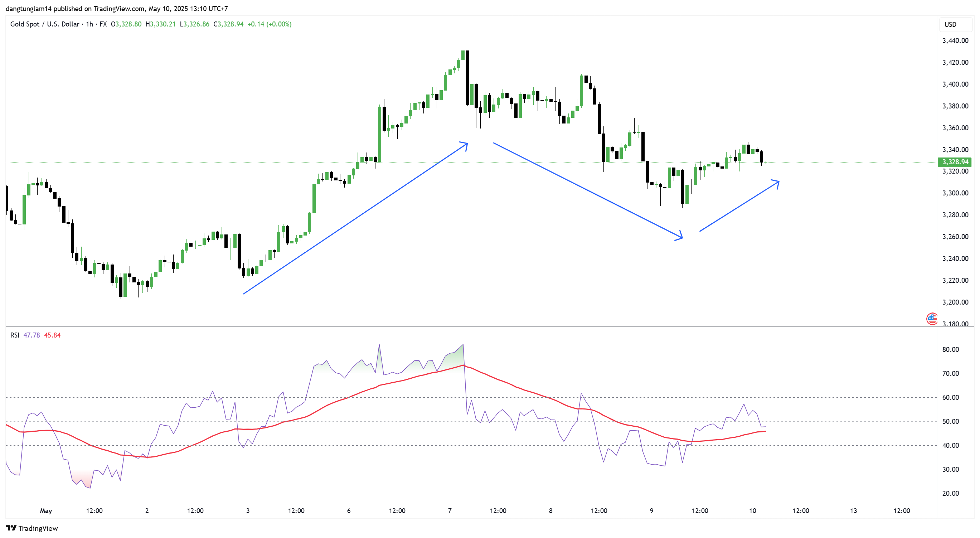Image resolution: width=980 pixels, height=538 pixels.
Task: Click the 3,200.00 price axis label
Action: [955, 302]
